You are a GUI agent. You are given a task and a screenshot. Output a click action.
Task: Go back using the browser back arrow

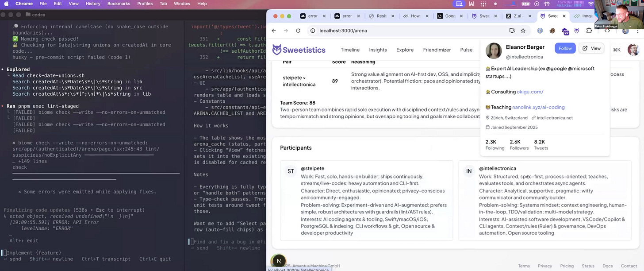pyautogui.click(x=274, y=31)
